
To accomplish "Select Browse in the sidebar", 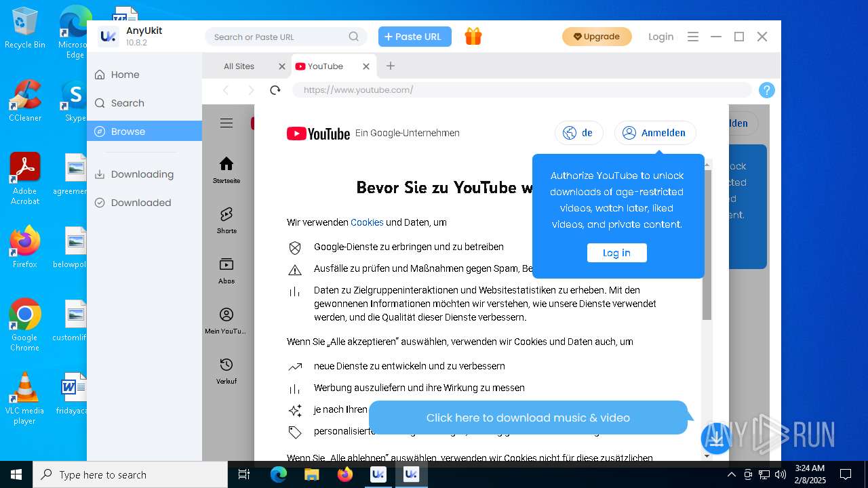I will (x=144, y=131).
